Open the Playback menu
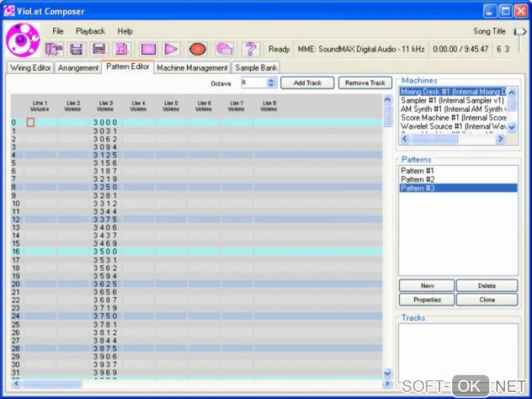The height and width of the screenshot is (399, 532). click(x=90, y=31)
